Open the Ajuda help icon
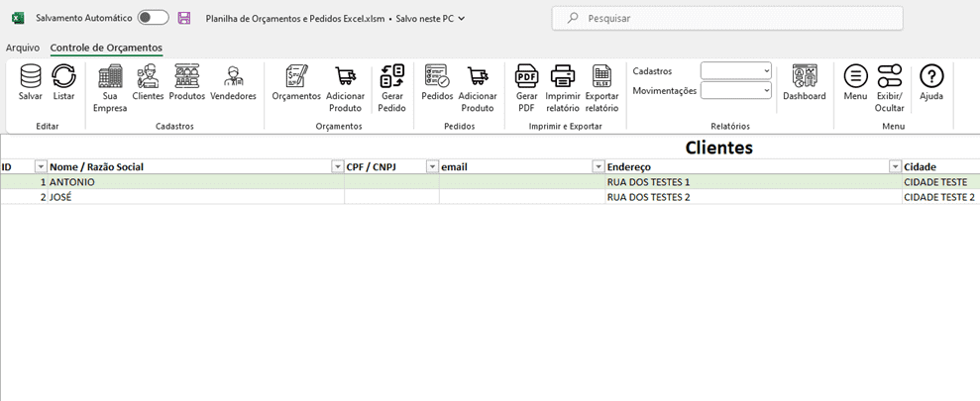The width and height of the screenshot is (980, 401). tap(931, 76)
